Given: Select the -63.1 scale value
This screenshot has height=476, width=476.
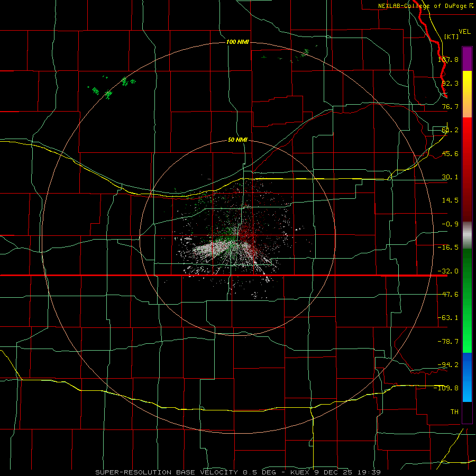Looking at the screenshot, I should click(x=448, y=318).
